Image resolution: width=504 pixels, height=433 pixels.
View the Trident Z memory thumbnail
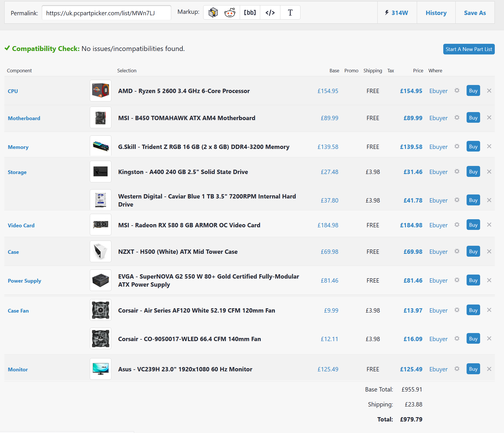pos(100,146)
